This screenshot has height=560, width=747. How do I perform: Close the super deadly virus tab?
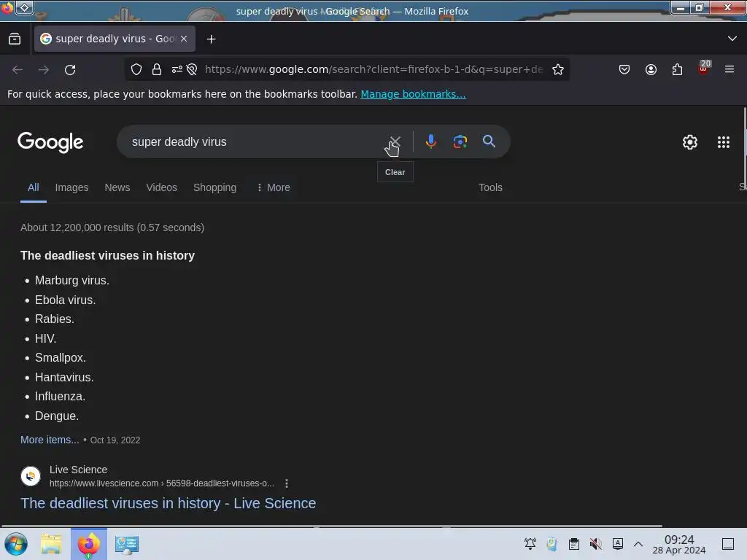pyautogui.click(x=184, y=39)
